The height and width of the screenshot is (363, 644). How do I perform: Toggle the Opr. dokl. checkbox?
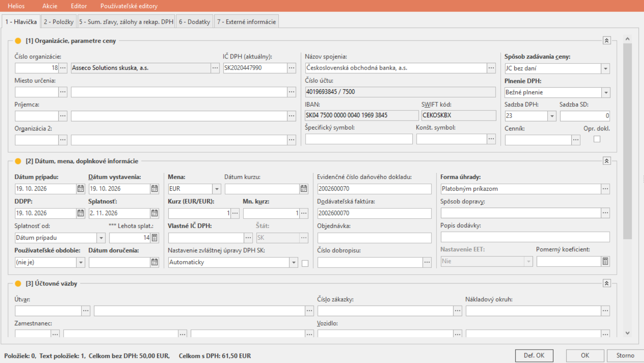click(x=597, y=139)
